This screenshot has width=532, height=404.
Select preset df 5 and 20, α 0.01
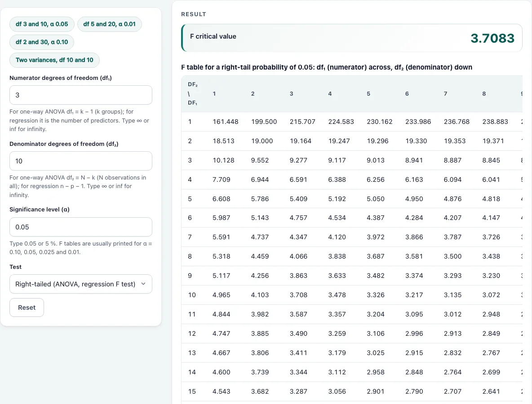[x=109, y=24]
